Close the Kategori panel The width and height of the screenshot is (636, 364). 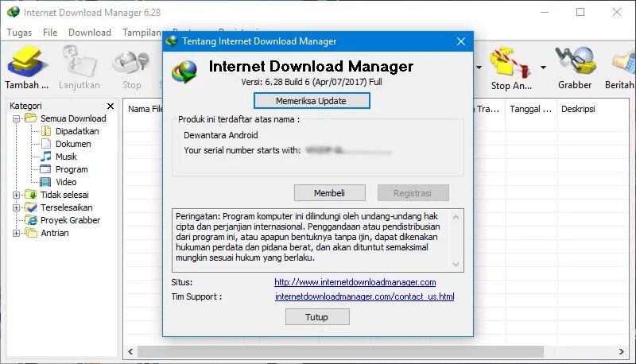[x=111, y=106]
